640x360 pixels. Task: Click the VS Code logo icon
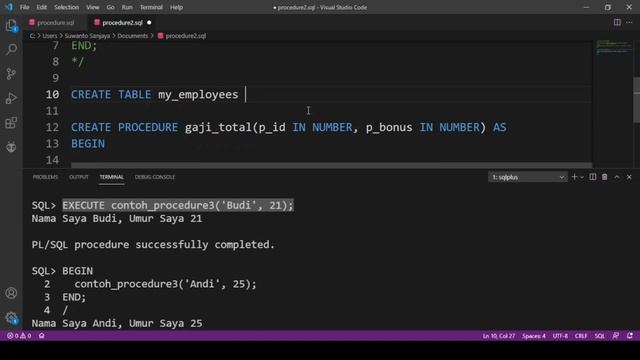point(9,7)
